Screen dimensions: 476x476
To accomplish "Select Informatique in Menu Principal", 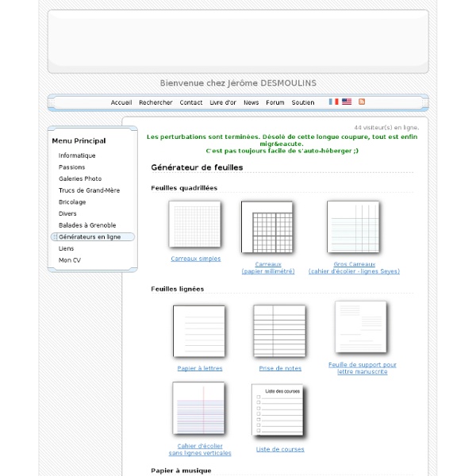I will pyautogui.click(x=77, y=155).
